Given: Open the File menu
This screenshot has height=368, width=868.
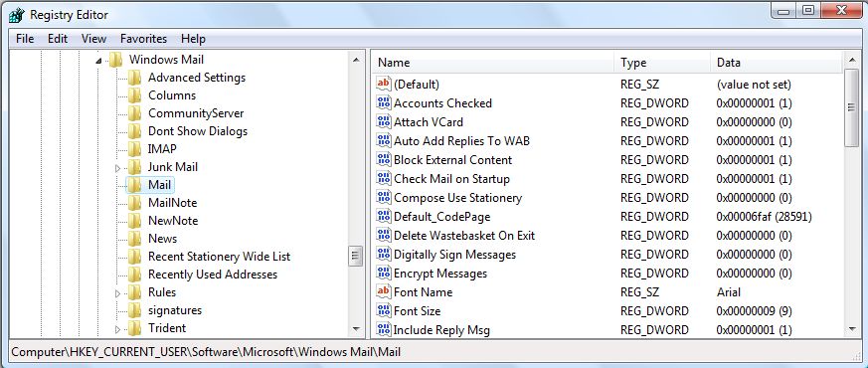Looking at the screenshot, I should [x=25, y=39].
